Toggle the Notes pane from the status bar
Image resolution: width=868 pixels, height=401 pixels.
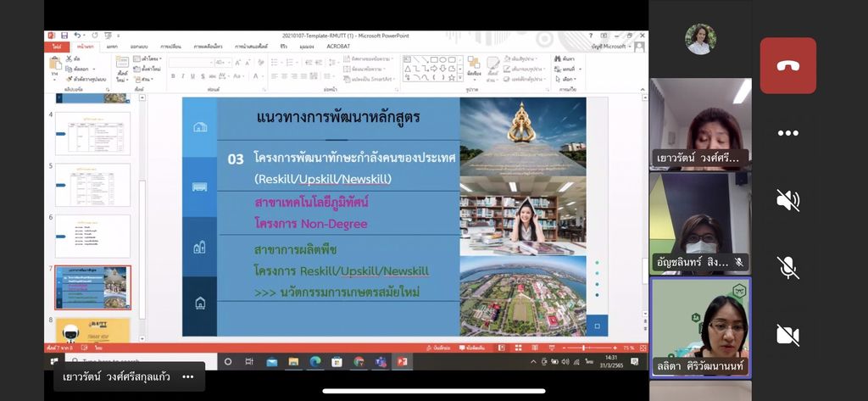pos(437,348)
